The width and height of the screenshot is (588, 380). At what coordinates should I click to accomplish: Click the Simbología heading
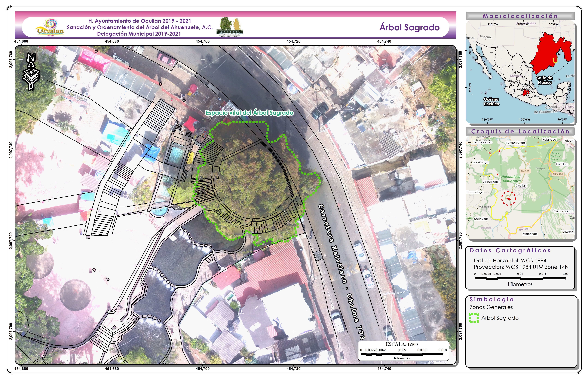[x=492, y=300]
